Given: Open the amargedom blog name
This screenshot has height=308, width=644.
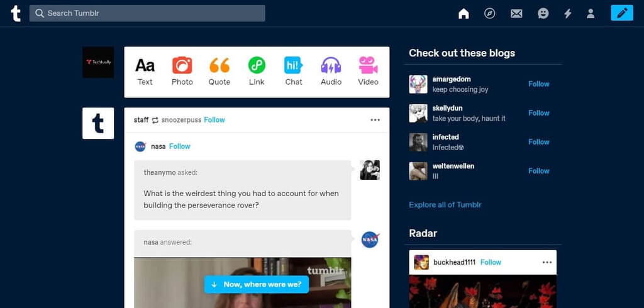Looking at the screenshot, I should pyautogui.click(x=452, y=79).
